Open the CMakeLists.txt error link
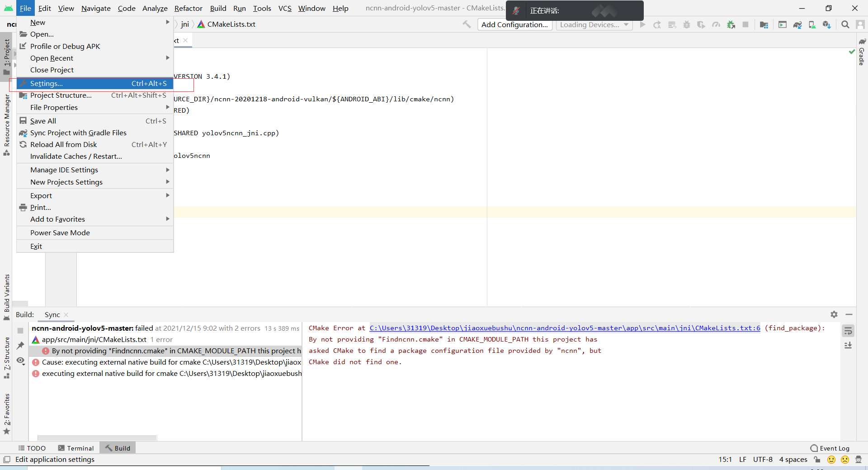 (564, 328)
